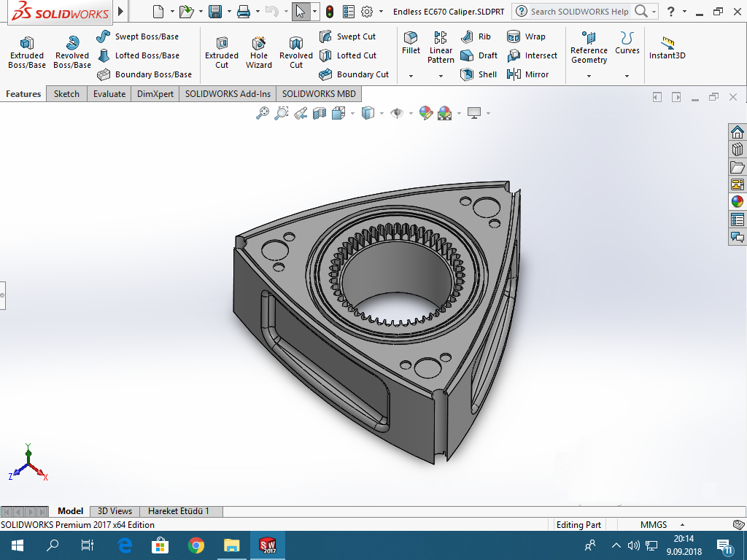
Task: Click the Search SOLIDWORKS Help field
Action: 578,12
